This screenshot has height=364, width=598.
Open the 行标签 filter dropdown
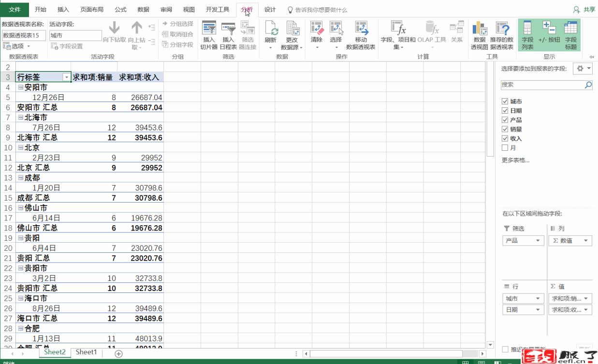pyautogui.click(x=66, y=77)
